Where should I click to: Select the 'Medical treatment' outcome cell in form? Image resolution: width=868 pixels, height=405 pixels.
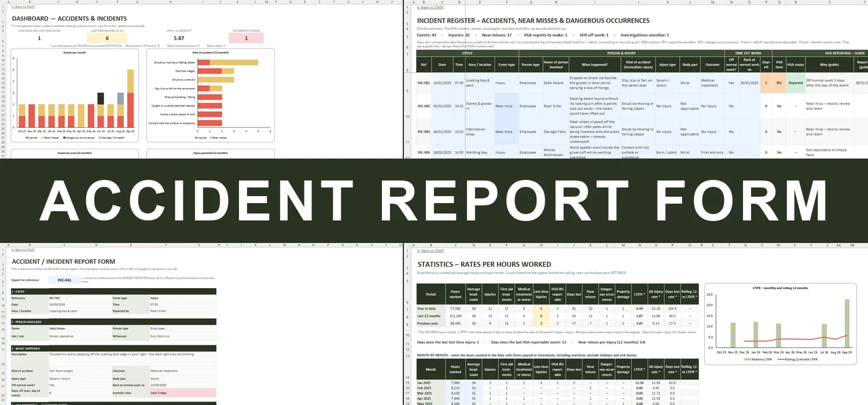(x=182, y=371)
